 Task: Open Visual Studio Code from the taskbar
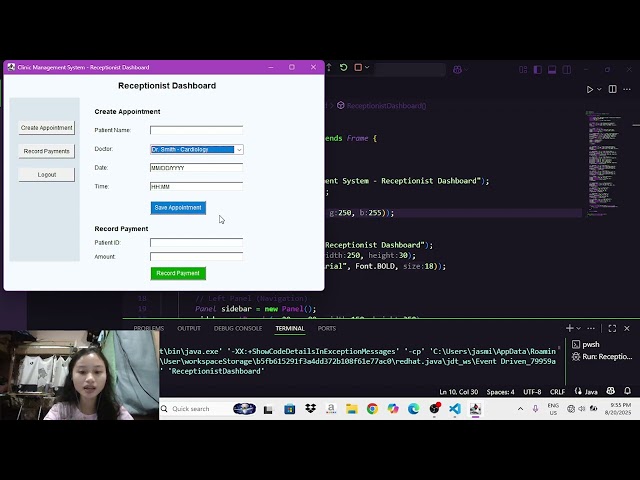coord(455,409)
